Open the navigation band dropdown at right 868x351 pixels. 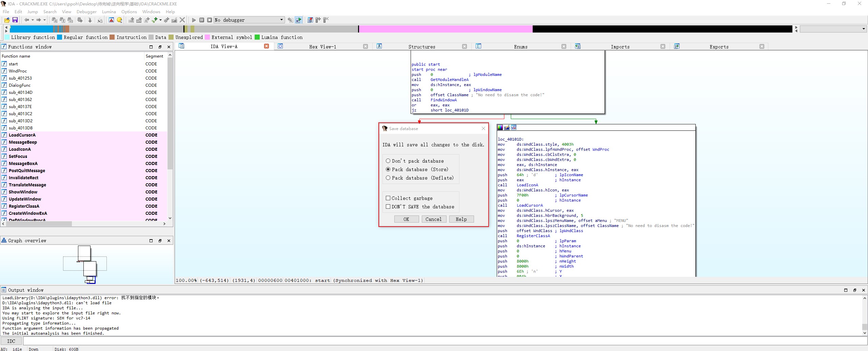coord(864,29)
